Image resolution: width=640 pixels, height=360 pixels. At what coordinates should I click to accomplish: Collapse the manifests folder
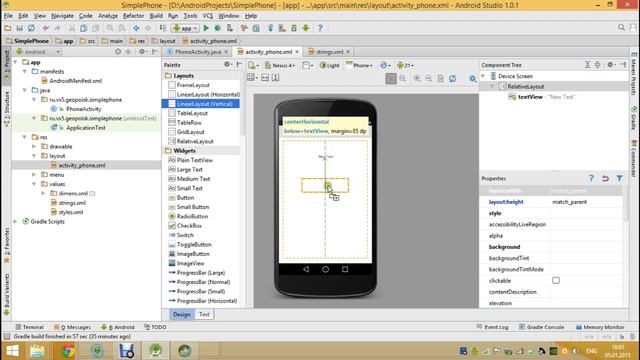24,71
